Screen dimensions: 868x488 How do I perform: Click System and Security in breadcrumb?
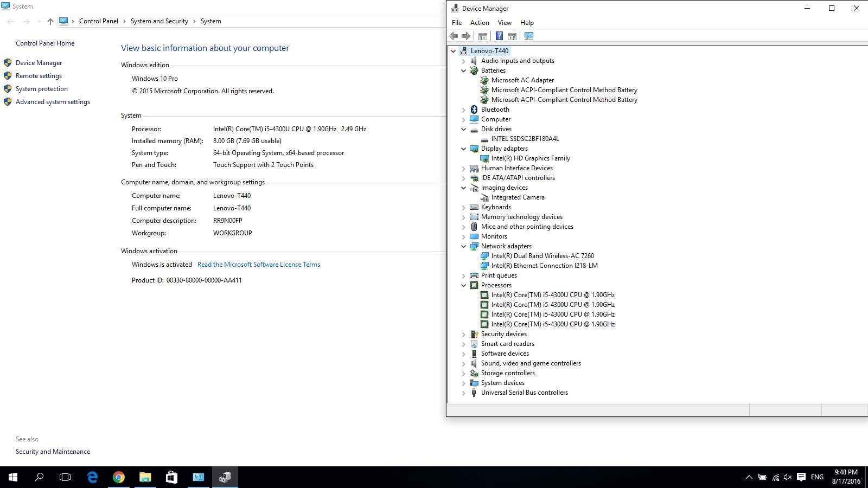point(159,21)
